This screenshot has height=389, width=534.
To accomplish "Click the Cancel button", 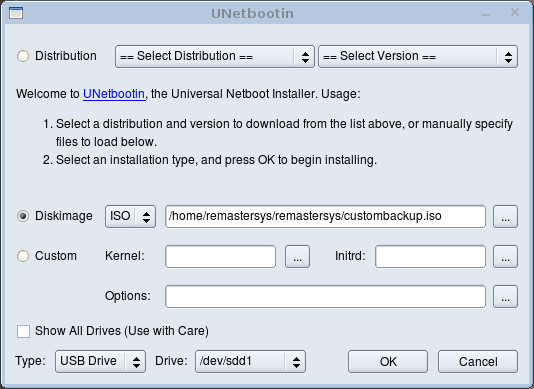I will click(478, 361).
